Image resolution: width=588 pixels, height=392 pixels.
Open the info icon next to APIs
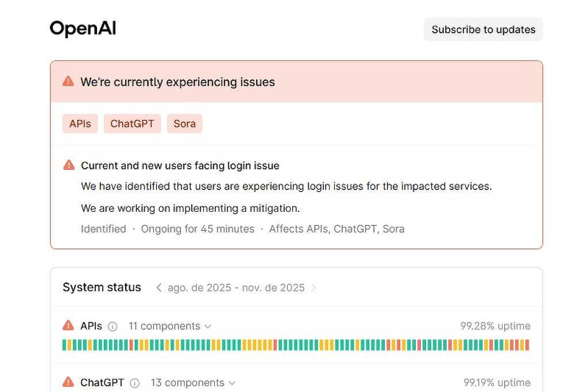pos(113,327)
